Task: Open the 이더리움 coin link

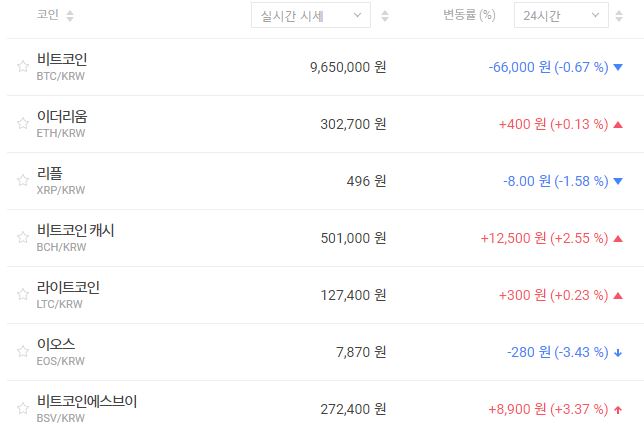Action: 62,116
